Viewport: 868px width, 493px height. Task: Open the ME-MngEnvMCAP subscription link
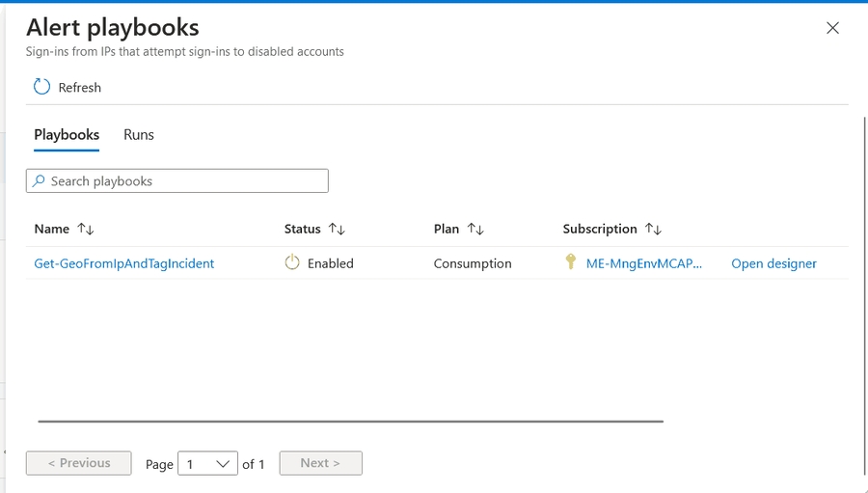[x=644, y=263]
